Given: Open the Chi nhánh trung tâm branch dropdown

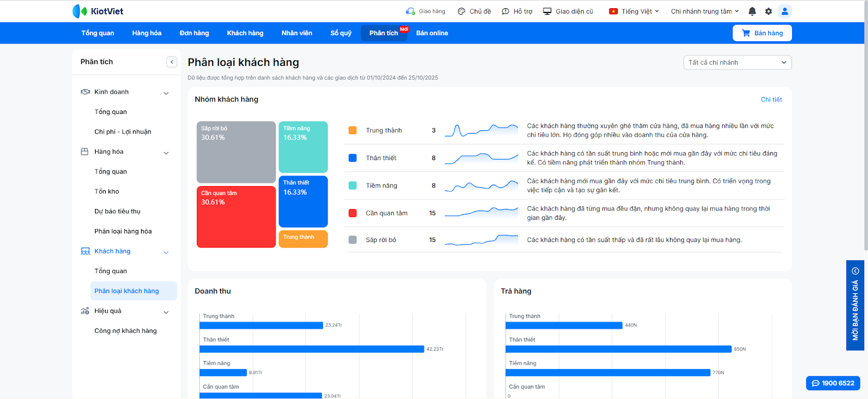Looking at the screenshot, I should click(705, 11).
